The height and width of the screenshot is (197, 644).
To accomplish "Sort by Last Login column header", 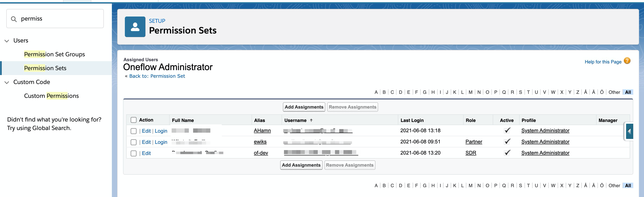I will coord(412,120).
